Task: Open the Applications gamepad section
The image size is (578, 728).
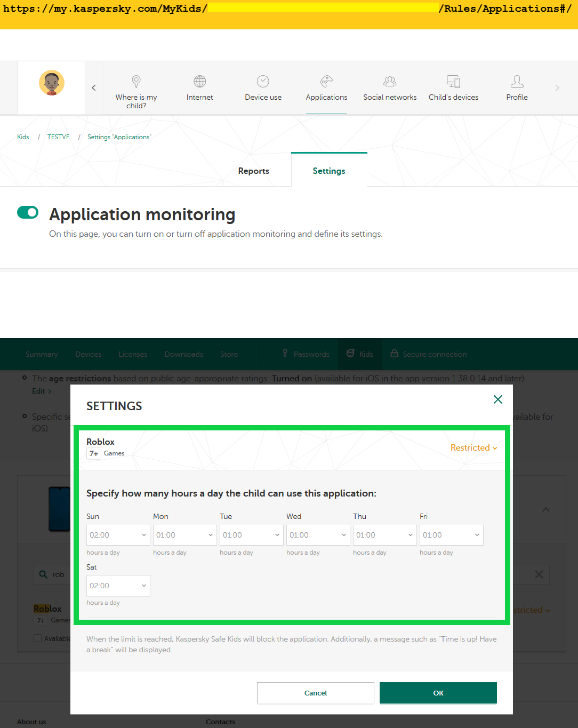Action: pyautogui.click(x=326, y=88)
